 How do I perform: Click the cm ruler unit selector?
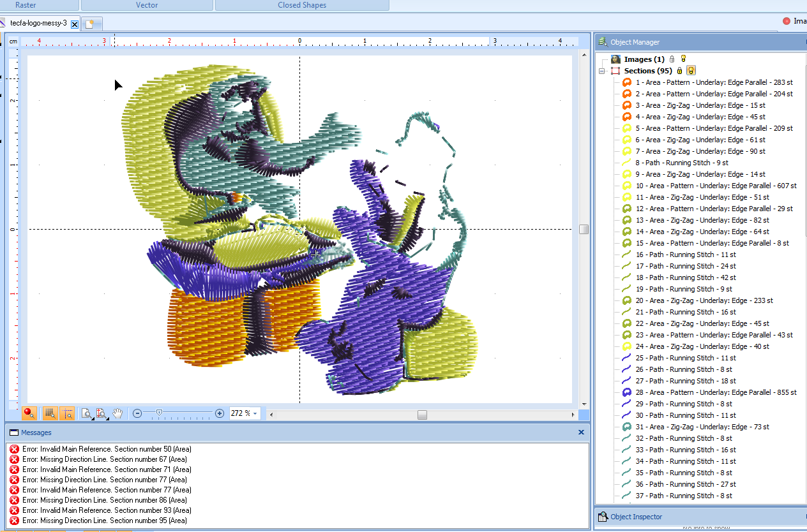(13, 41)
